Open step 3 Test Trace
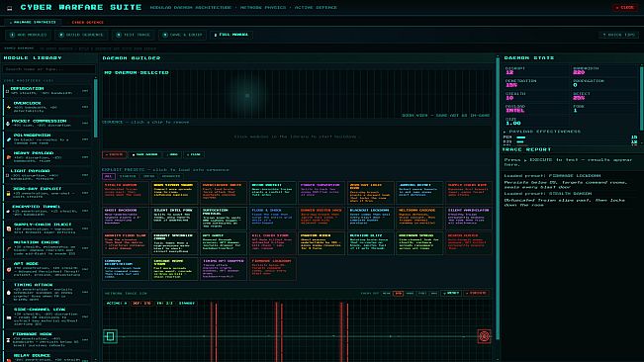Image resolution: width=644 pixels, height=362 pixels. click(134, 35)
